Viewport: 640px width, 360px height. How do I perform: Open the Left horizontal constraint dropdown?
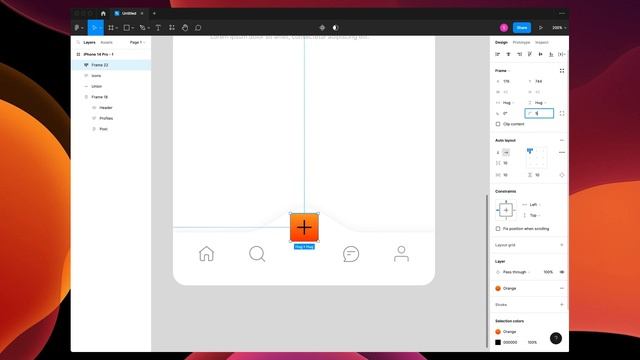pyautogui.click(x=532, y=204)
